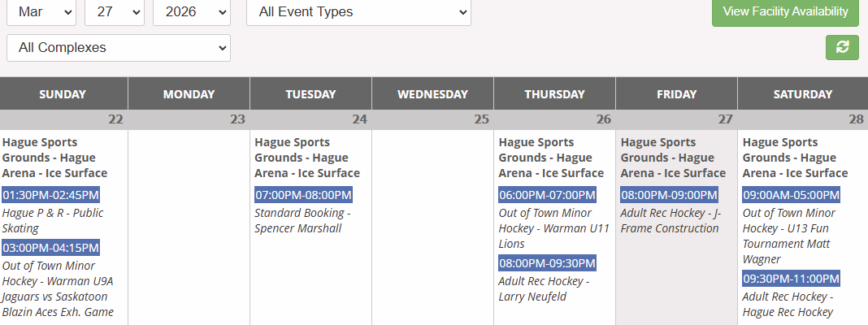Screen dimensions: 868x325
Task: Open the 03:00PM-04:15PM Warman U9A booking
Action: tap(51, 248)
